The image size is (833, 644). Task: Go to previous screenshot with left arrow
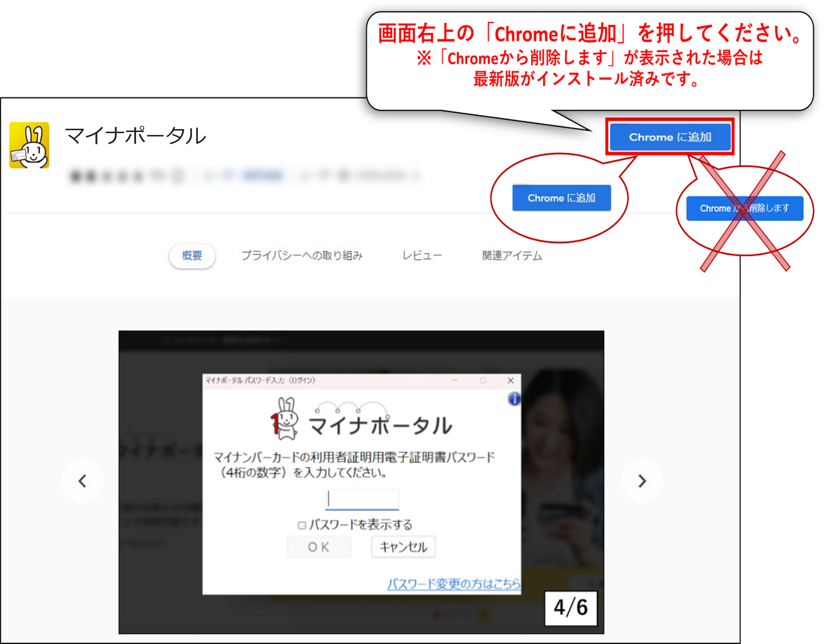coord(82,481)
